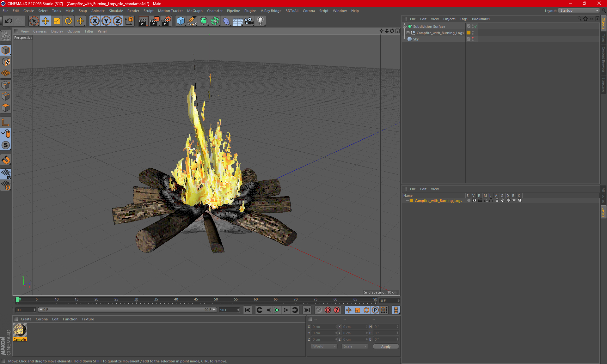Select the Rotate tool in the top toolbar
Screen dimensions: 607x364
[x=68, y=21]
